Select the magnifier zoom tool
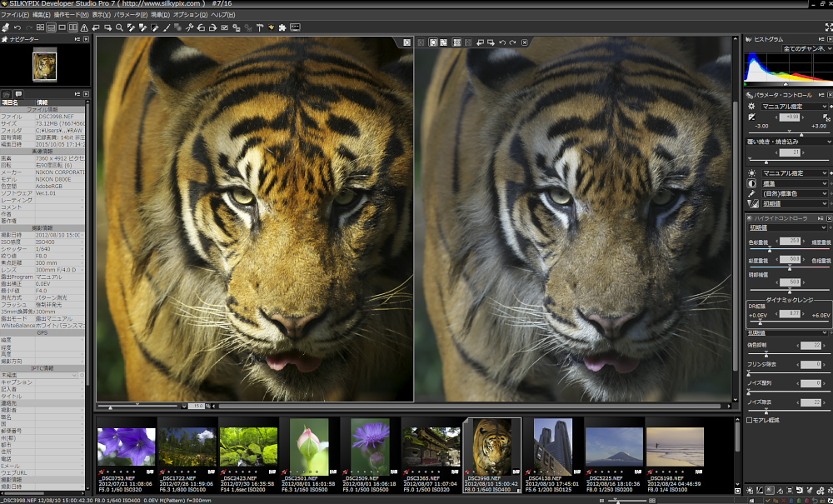Viewport: 833px width, 504px height. point(119,27)
